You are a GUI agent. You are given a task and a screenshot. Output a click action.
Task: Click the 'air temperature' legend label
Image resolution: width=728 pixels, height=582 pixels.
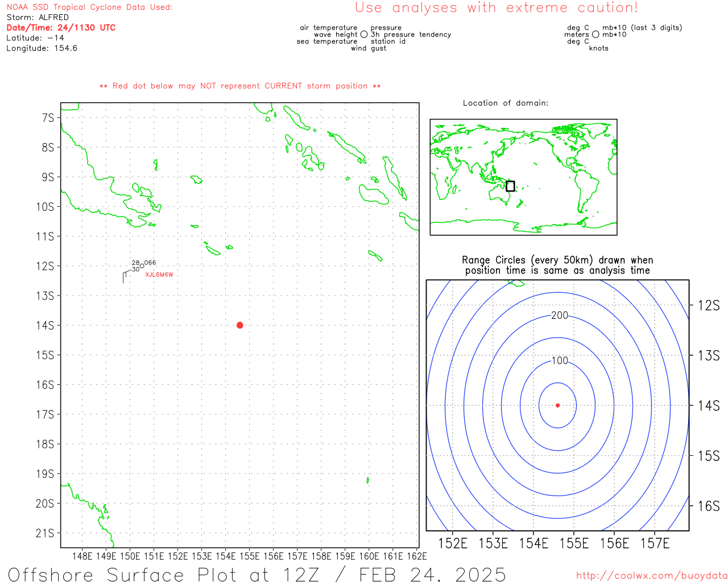329,28
